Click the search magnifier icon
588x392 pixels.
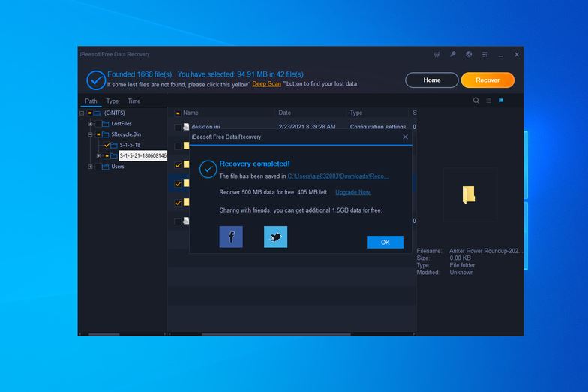[x=475, y=101]
